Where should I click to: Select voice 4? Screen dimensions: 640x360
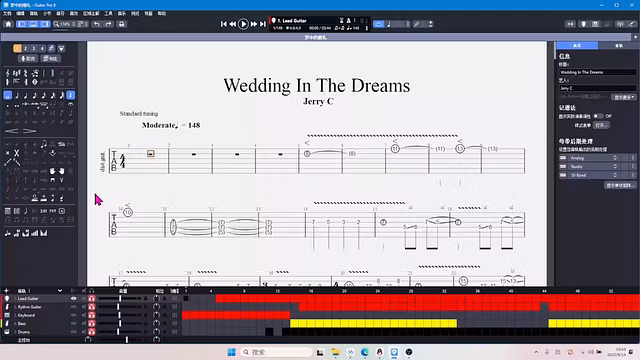(x=42, y=49)
